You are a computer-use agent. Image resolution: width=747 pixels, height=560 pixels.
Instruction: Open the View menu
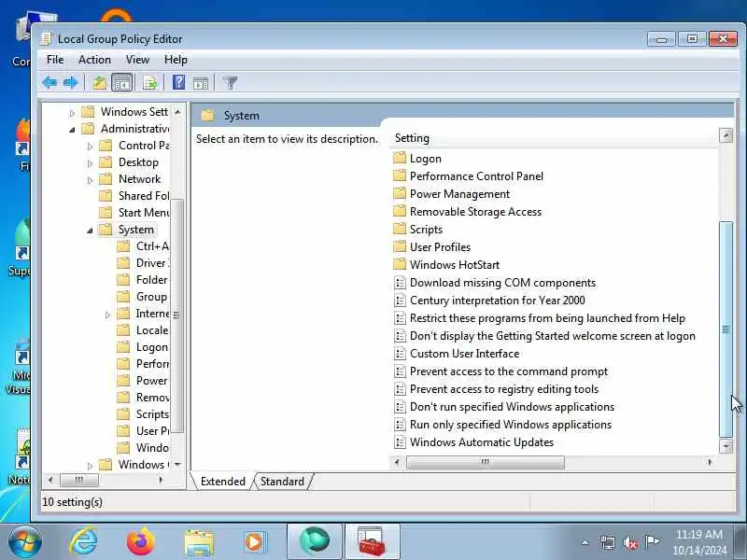(x=137, y=60)
